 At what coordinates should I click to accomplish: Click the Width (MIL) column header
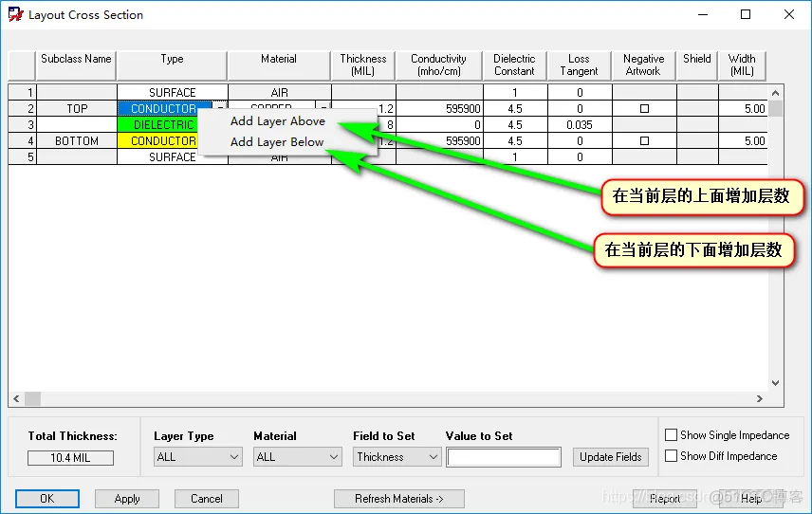(x=742, y=65)
